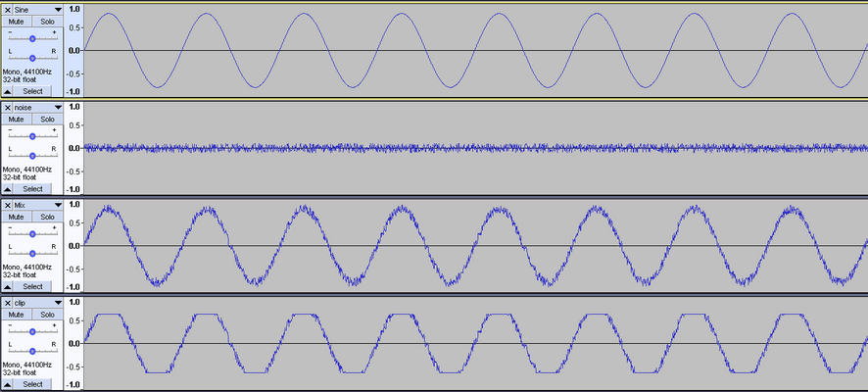The image size is (868, 392).
Task: Click the Mix track pan slider
Action: pyautogui.click(x=32, y=253)
